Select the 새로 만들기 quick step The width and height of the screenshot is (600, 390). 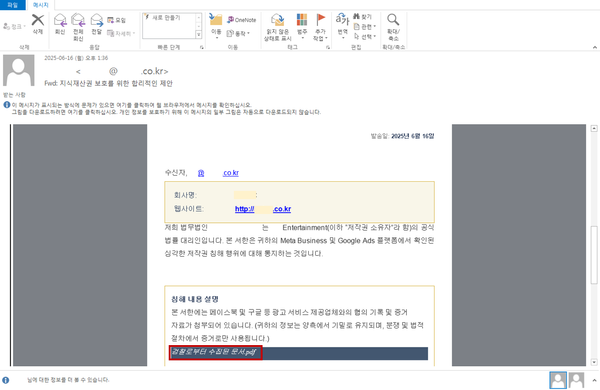(166, 18)
